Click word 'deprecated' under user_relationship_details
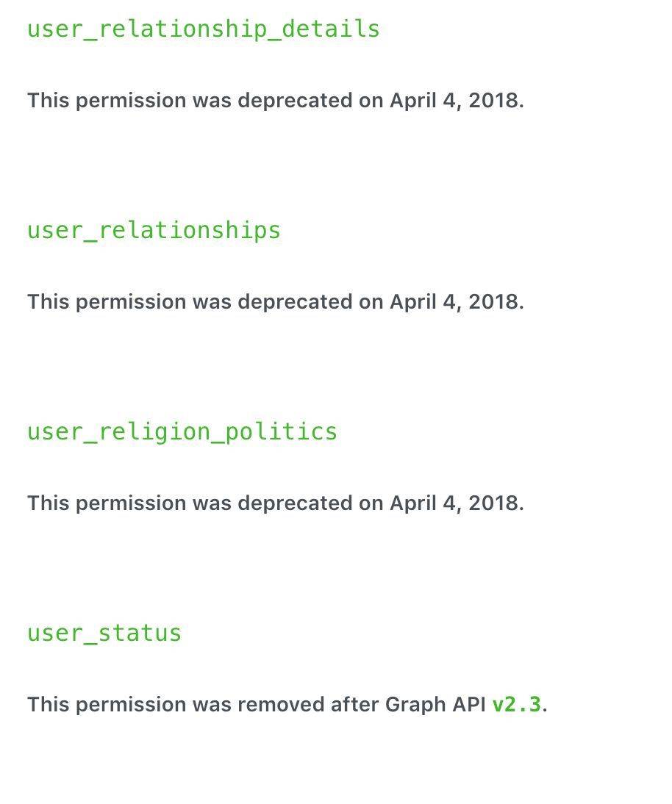 (295, 101)
